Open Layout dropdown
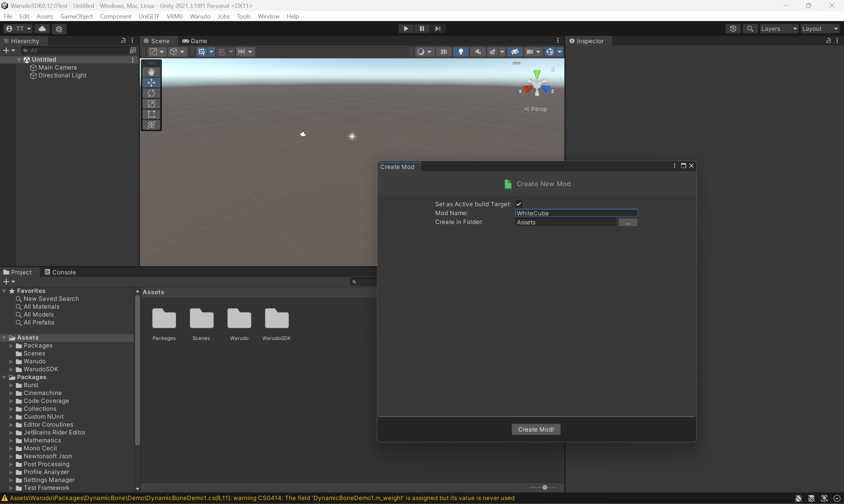Image resolution: width=844 pixels, height=504 pixels. [x=820, y=29]
